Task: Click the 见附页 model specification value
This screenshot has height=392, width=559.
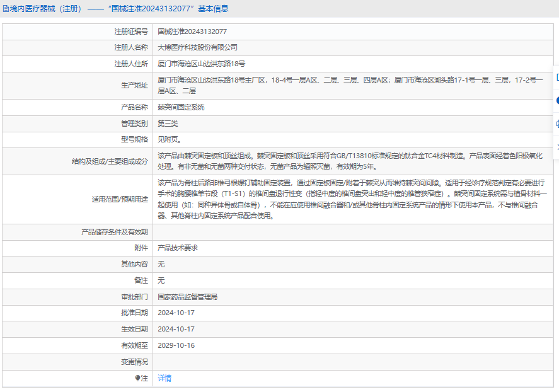Action: [170, 139]
